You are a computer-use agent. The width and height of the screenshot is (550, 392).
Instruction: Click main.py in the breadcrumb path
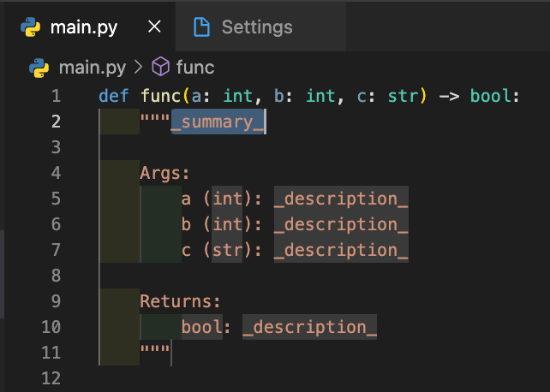pos(93,68)
